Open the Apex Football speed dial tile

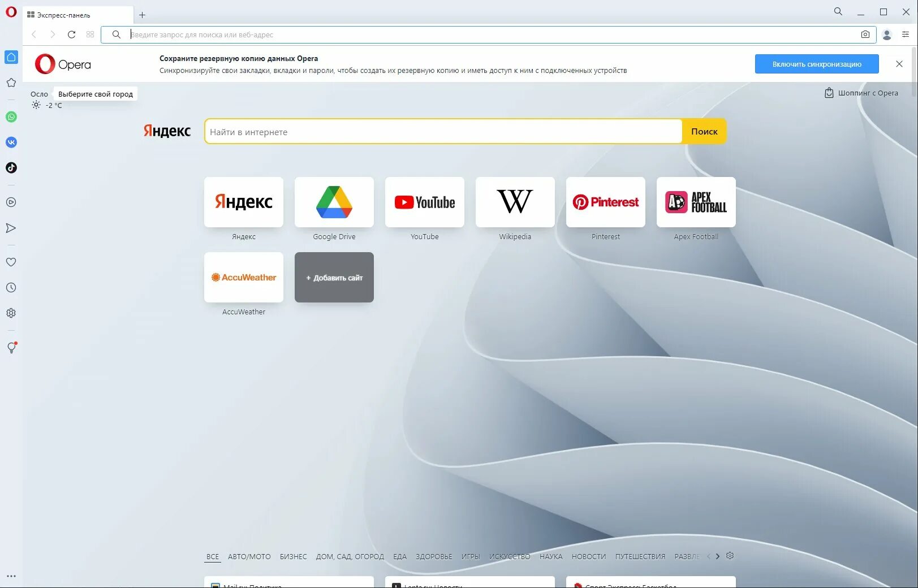696,202
